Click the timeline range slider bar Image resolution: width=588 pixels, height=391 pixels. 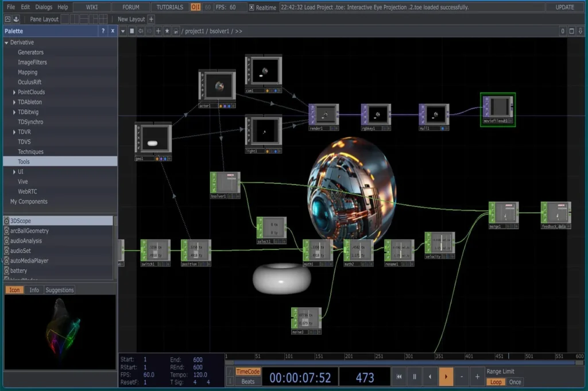pyautogui.click(x=402, y=362)
